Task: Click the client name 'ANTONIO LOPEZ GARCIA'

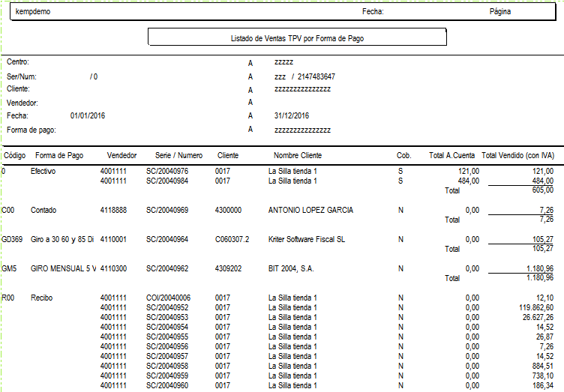Action: tap(310, 210)
